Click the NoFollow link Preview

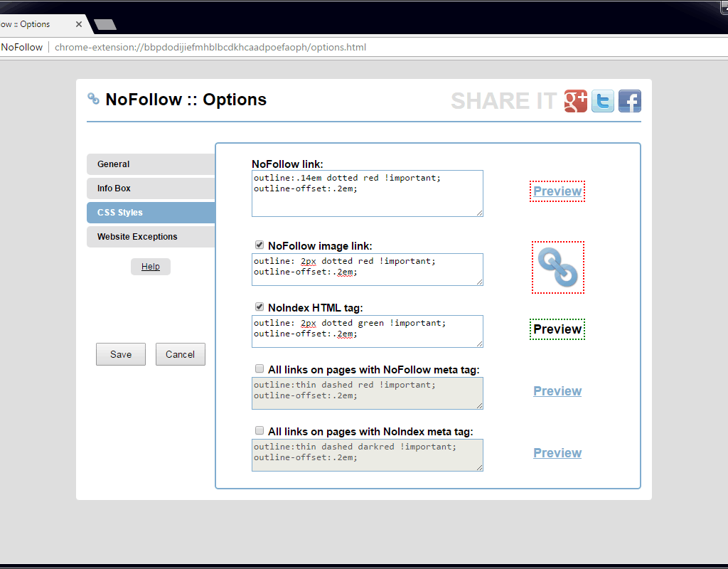(557, 191)
